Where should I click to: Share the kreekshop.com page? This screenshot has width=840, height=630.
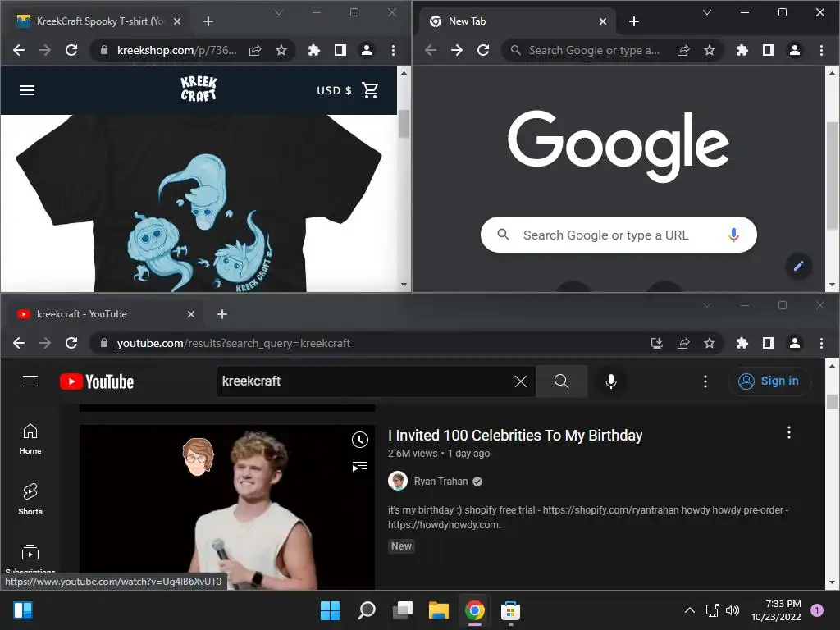[255, 50]
